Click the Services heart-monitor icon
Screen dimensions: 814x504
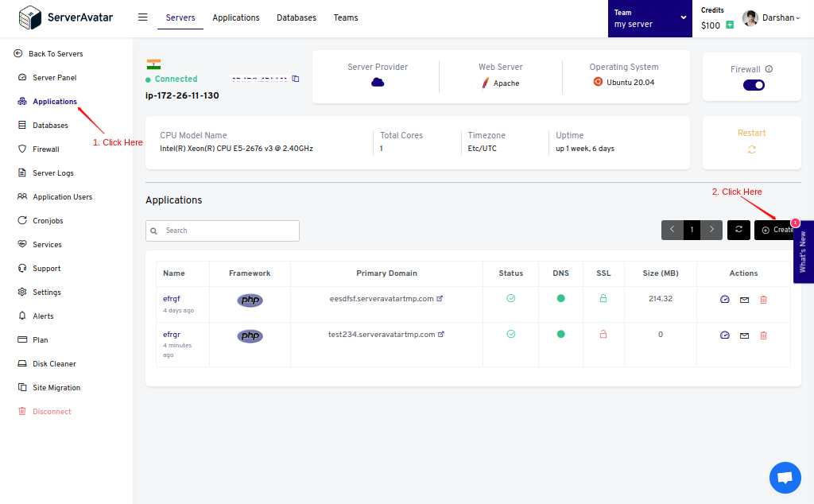click(x=21, y=244)
